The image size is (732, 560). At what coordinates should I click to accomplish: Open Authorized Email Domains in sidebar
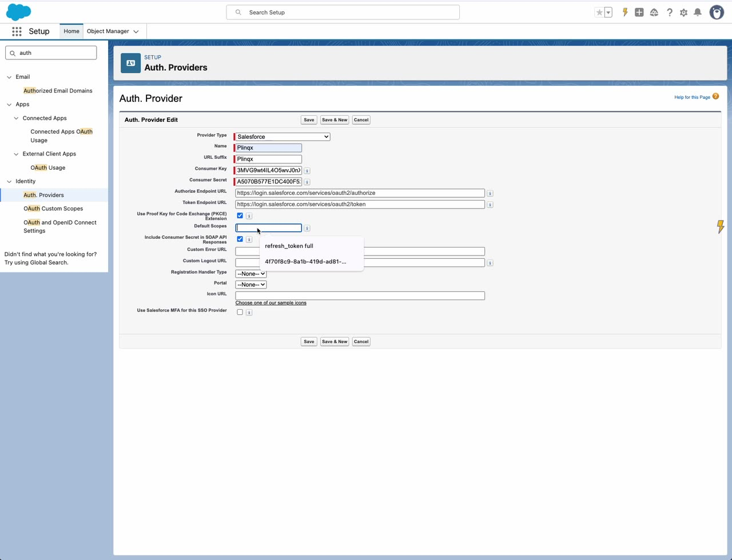click(x=58, y=91)
